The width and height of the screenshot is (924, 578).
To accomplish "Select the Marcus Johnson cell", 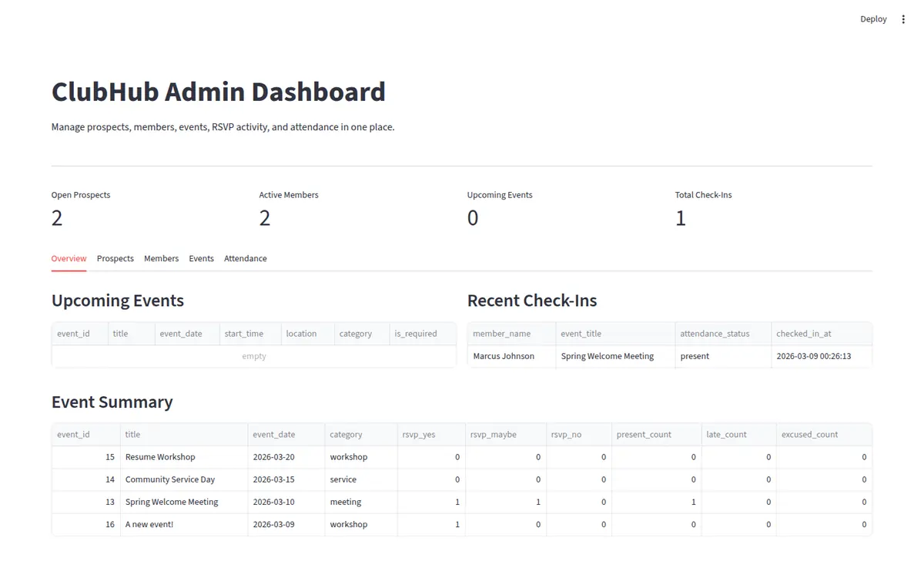I will pos(512,356).
